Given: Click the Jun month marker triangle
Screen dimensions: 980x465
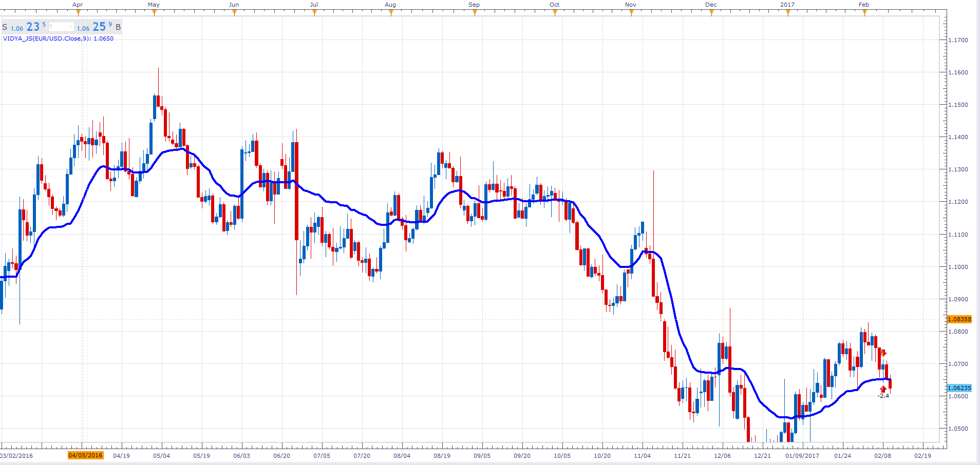Looking at the screenshot, I should [x=234, y=13].
